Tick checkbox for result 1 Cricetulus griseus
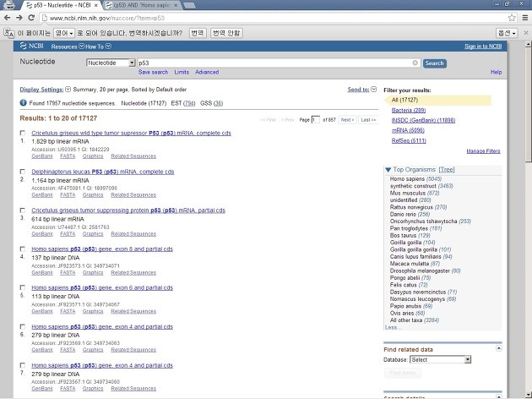532x399 pixels. pos(23,133)
